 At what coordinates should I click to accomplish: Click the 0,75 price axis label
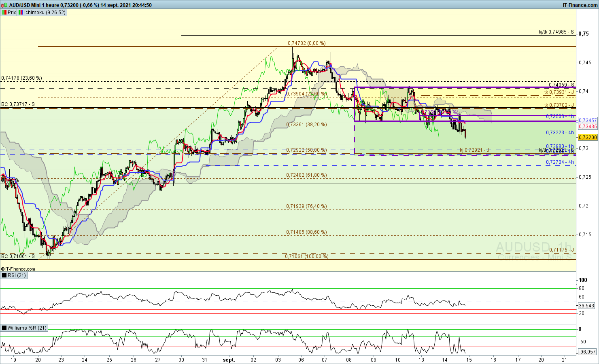[584, 34]
